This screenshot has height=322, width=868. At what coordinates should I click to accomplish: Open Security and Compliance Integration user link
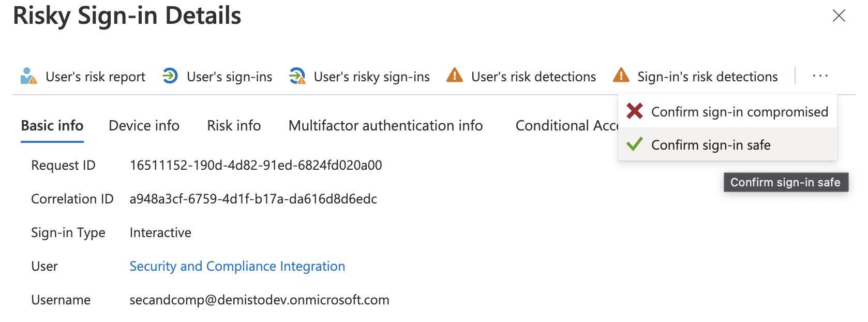point(237,266)
